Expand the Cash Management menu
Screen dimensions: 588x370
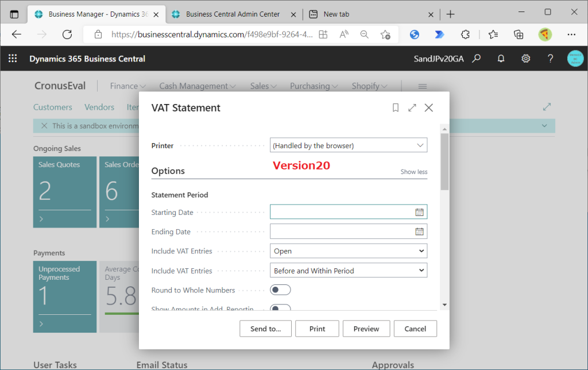(x=198, y=86)
